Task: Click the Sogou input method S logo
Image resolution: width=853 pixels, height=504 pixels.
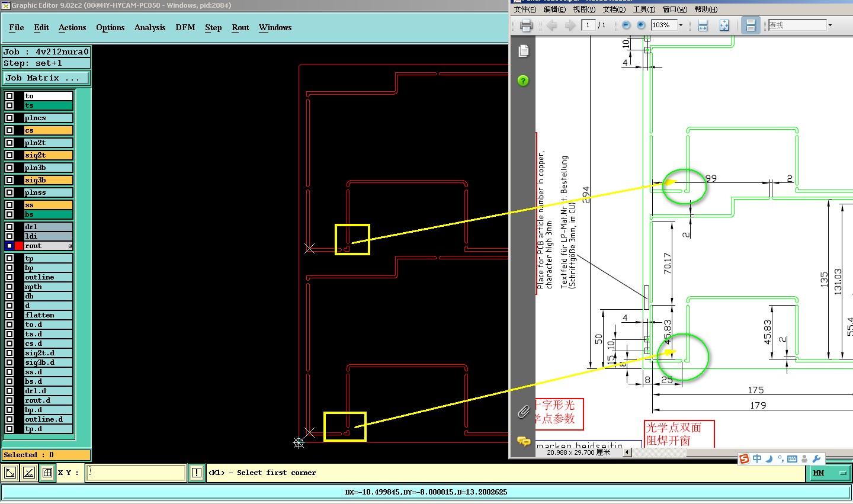Action: tap(745, 459)
